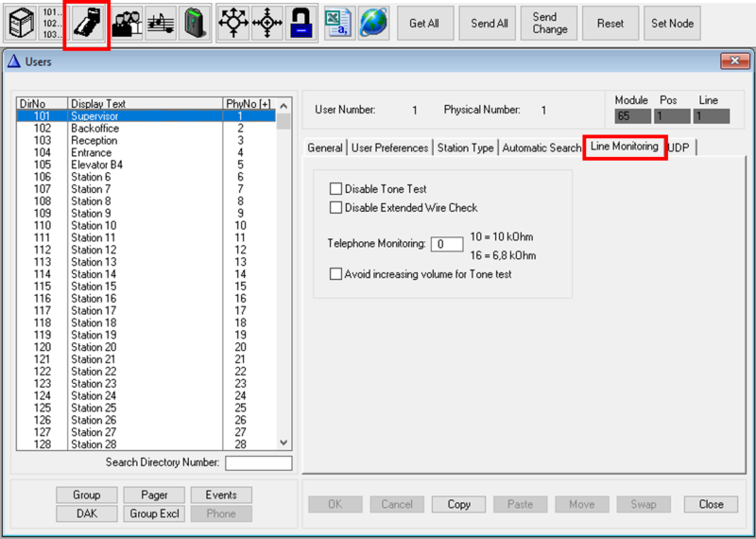Screen dimensions: 756x539
Task: Check Avoid increasing volume for Tone test
Action: pos(335,274)
